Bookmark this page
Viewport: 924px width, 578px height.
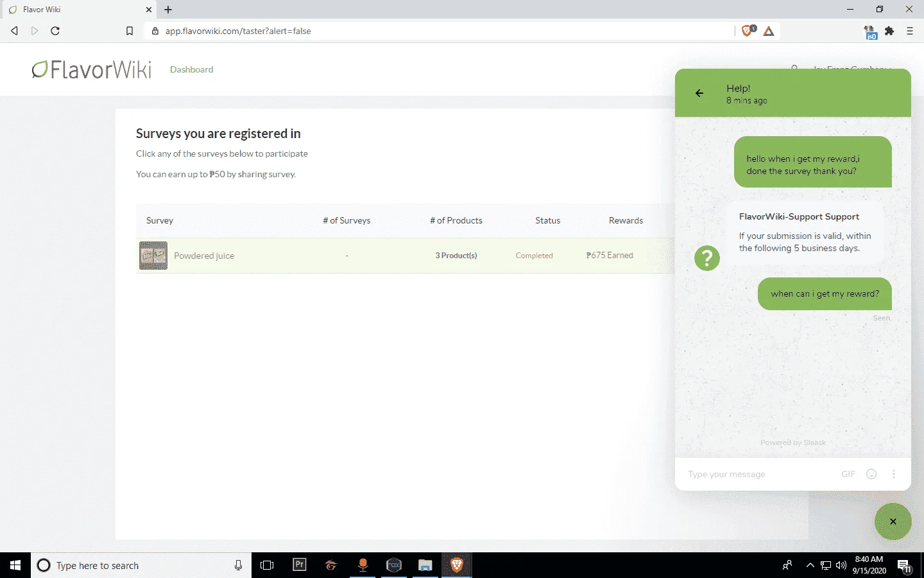(x=130, y=31)
